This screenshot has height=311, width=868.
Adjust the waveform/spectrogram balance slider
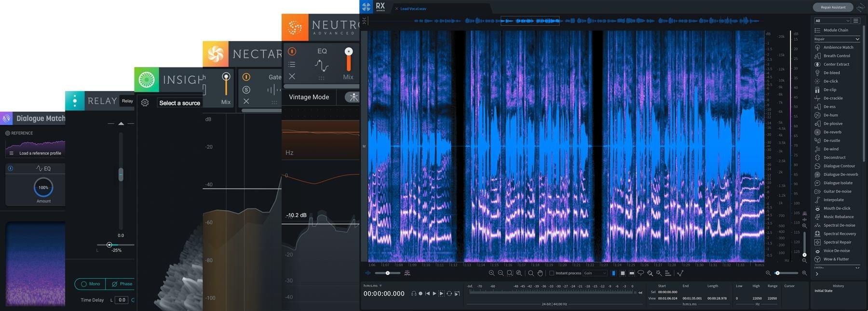pyautogui.click(x=388, y=273)
